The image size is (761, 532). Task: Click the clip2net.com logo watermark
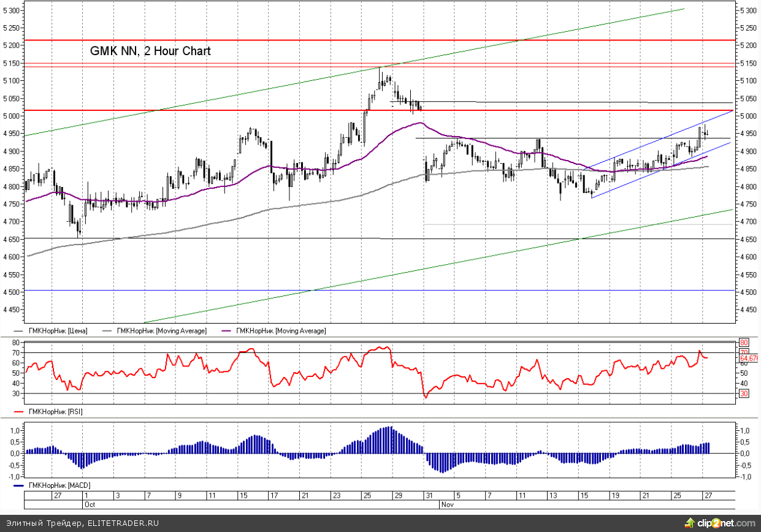click(x=722, y=523)
